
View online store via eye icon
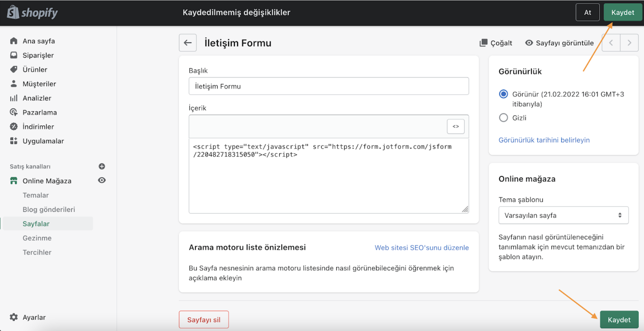pyautogui.click(x=102, y=180)
